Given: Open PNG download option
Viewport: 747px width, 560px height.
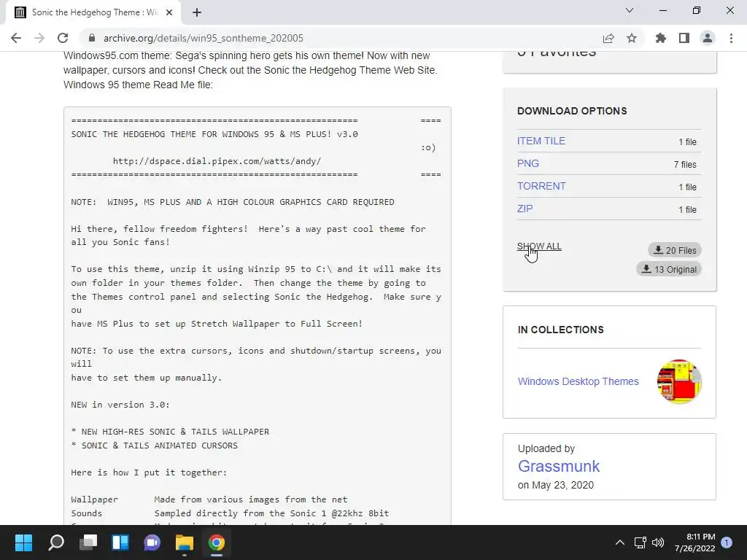Looking at the screenshot, I should coord(528,163).
